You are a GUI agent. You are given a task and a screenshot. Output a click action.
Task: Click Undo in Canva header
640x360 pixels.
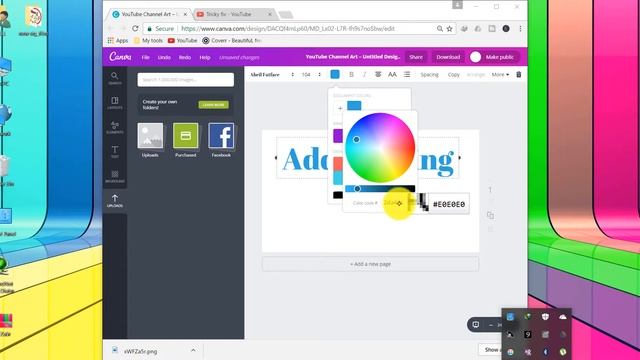point(164,58)
